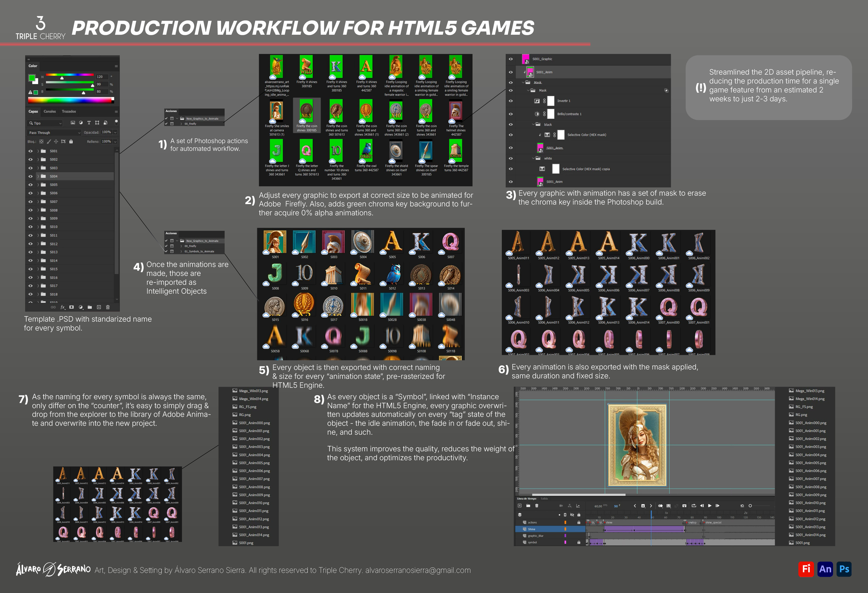Select the S001_Anim005.png file in right list
This screenshot has width=868, height=593.
coord(810,463)
